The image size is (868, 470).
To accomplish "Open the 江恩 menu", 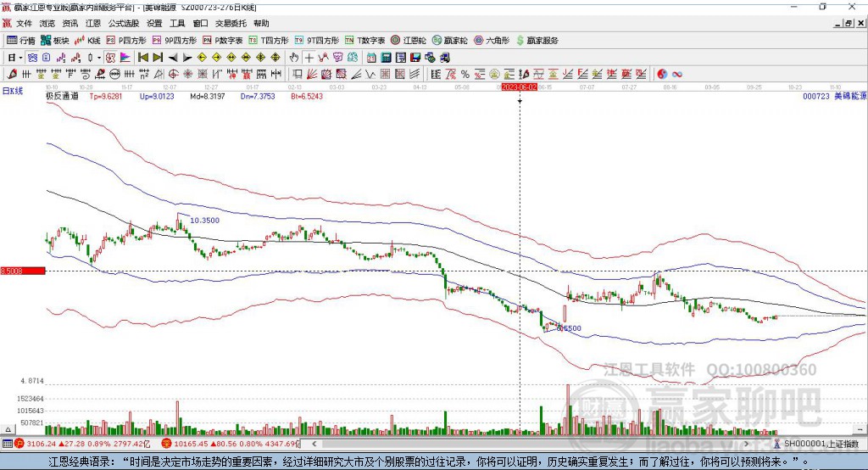I will click(93, 23).
